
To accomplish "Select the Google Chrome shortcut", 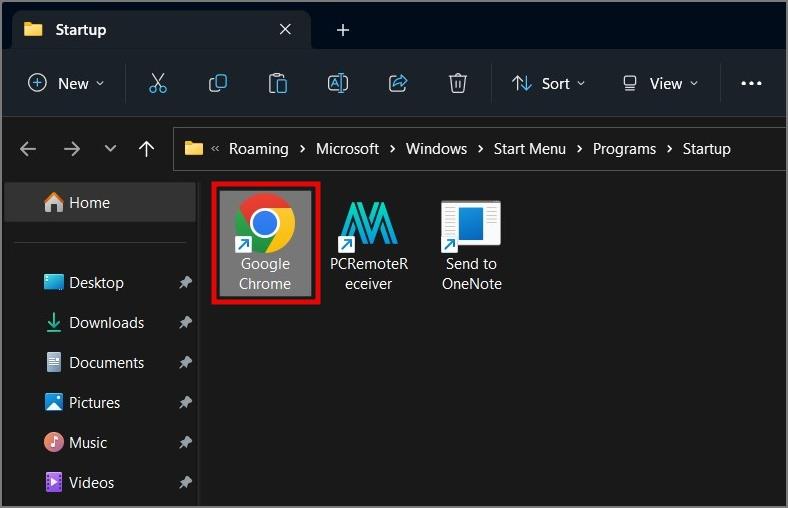I will (265, 242).
